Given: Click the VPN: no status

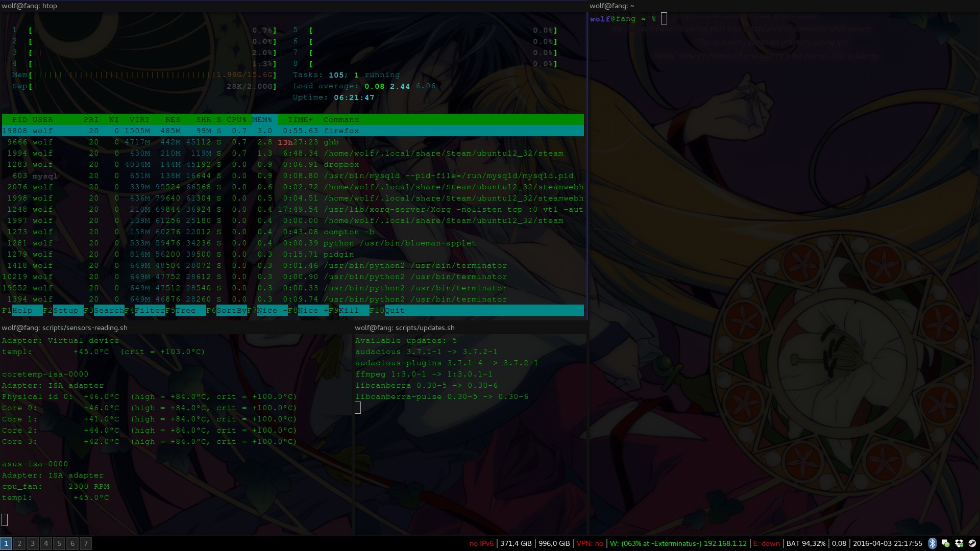Looking at the screenshot, I should coord(590,543).
